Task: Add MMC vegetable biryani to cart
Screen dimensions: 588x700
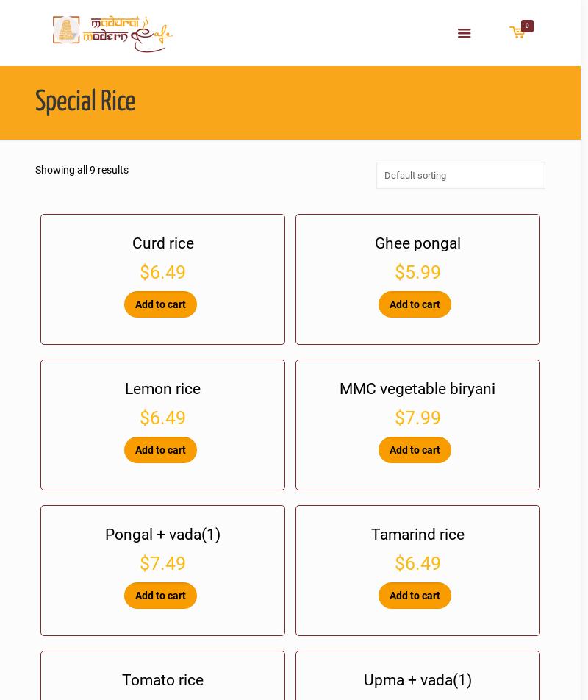Action: click(415, 450)
